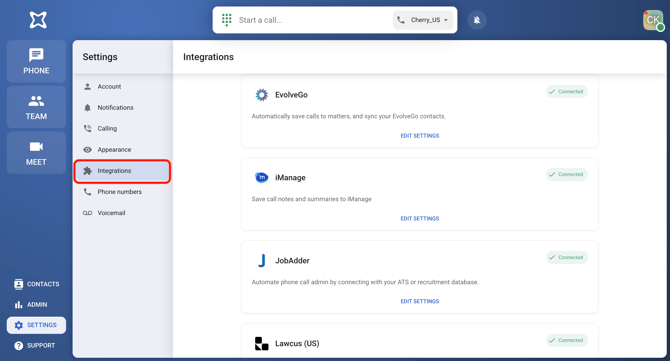Click the Lawcus (US) logo icon
The image size is (670, 361).
pos(262,343)
